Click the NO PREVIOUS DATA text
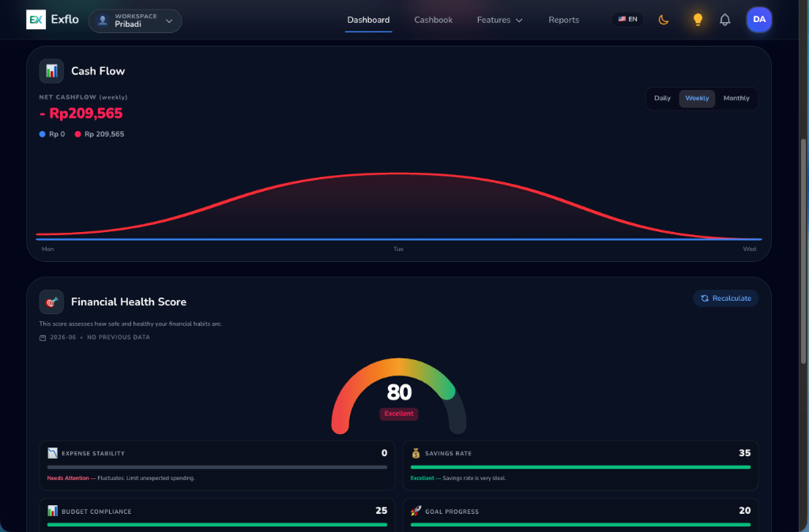Viewport: 809px width, 532px height. 119,338
